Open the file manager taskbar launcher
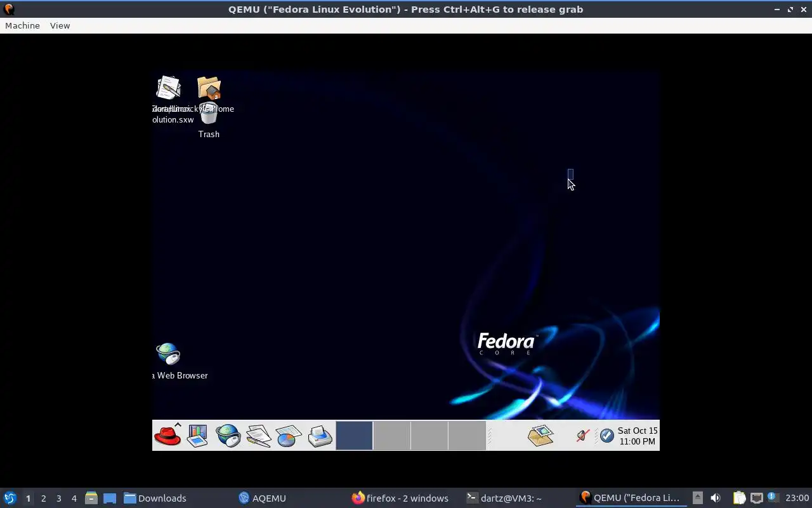This screenshot has width=812, height=508. (91, 498)
